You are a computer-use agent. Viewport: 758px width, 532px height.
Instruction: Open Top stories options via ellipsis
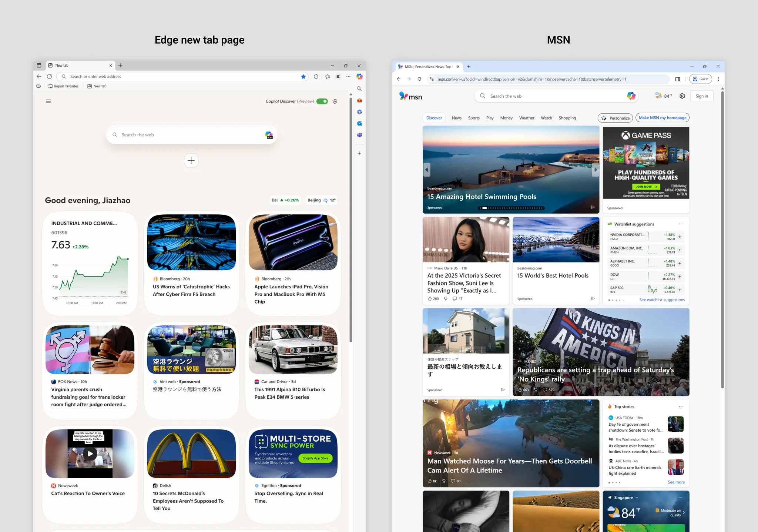pyautogui.click(x=681, y=406)
